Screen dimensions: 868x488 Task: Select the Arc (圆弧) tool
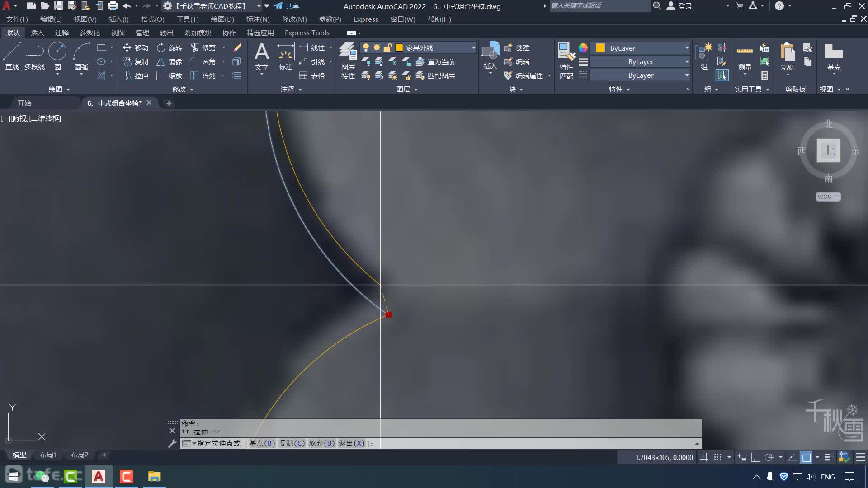pyautogui.click(x=81, y=56)
